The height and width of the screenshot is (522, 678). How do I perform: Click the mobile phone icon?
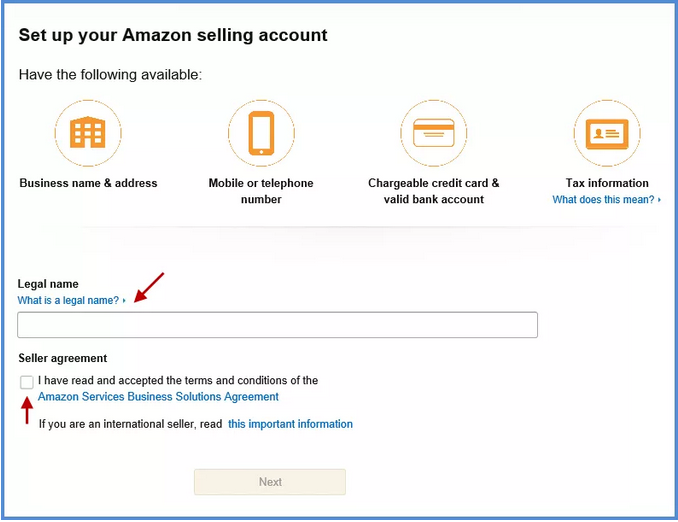pyautogui.click(x=261, y=133)
